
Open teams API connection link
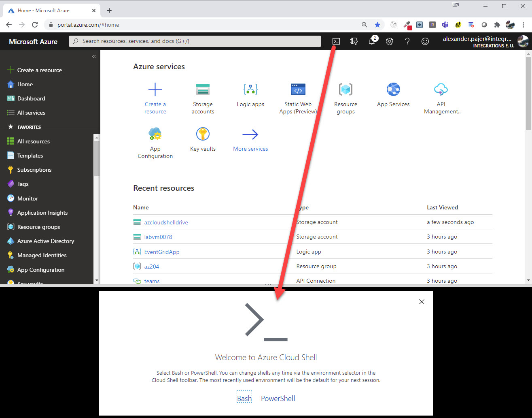pos(152,281)
